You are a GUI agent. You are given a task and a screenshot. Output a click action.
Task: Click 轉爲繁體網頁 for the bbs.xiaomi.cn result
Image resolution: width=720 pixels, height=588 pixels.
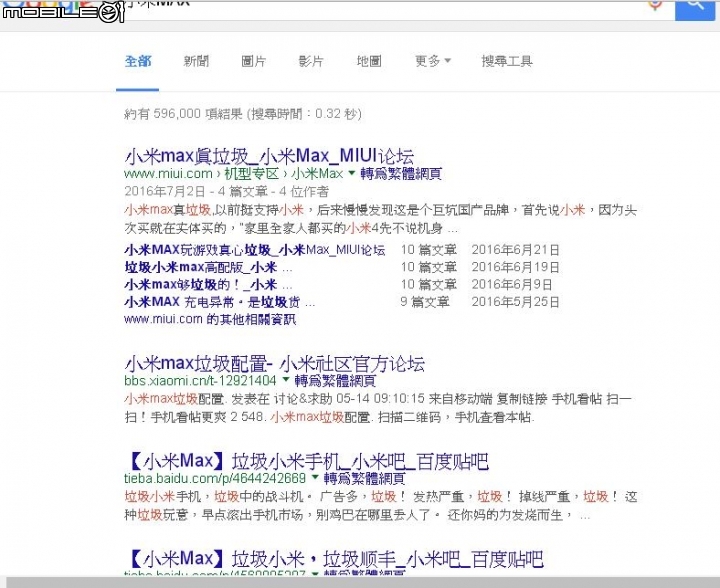pos(335,381)
